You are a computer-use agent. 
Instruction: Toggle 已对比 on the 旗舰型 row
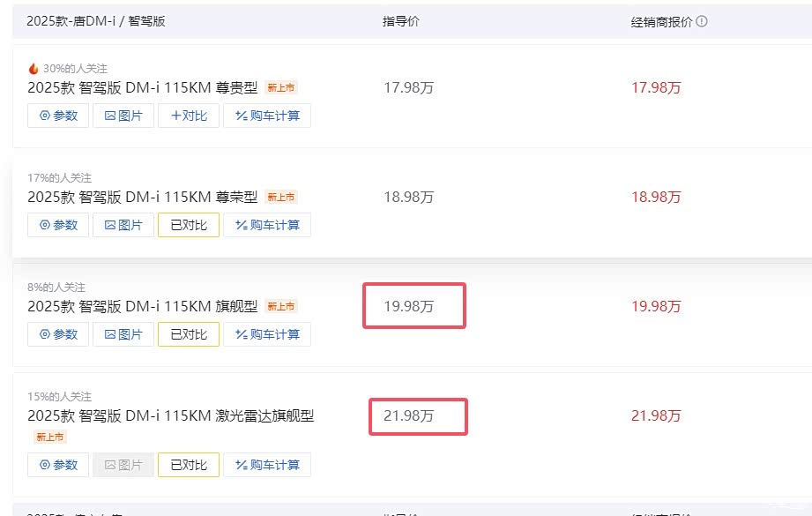pyautogui.click(x=189, y=334)
